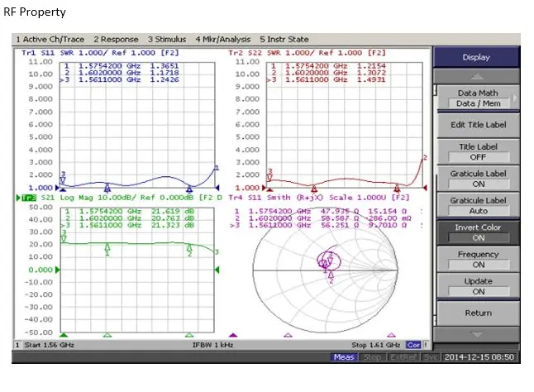Select the Tr3 S21 Log Mag trace label
The width and height of the screenshot is (534, 392).
click(119, 198)
